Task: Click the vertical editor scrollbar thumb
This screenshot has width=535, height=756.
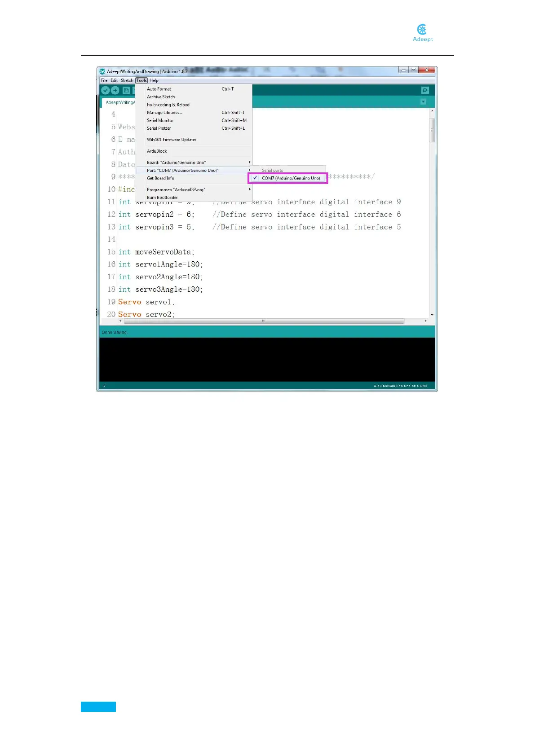Action: (432, 130)
